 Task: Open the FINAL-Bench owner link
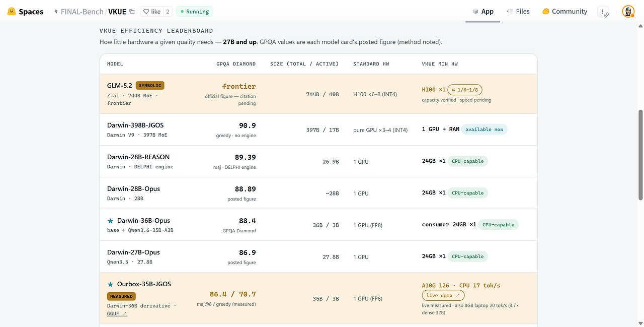(82, 12)
